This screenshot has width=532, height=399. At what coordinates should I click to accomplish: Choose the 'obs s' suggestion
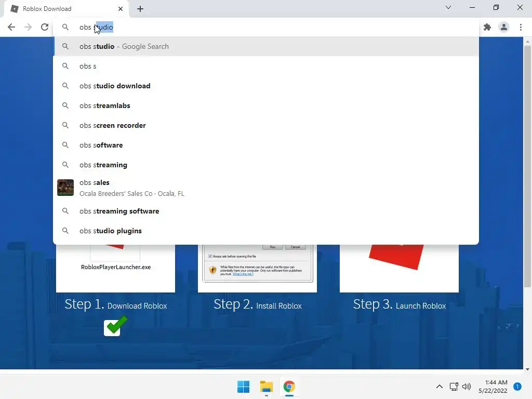266,66
